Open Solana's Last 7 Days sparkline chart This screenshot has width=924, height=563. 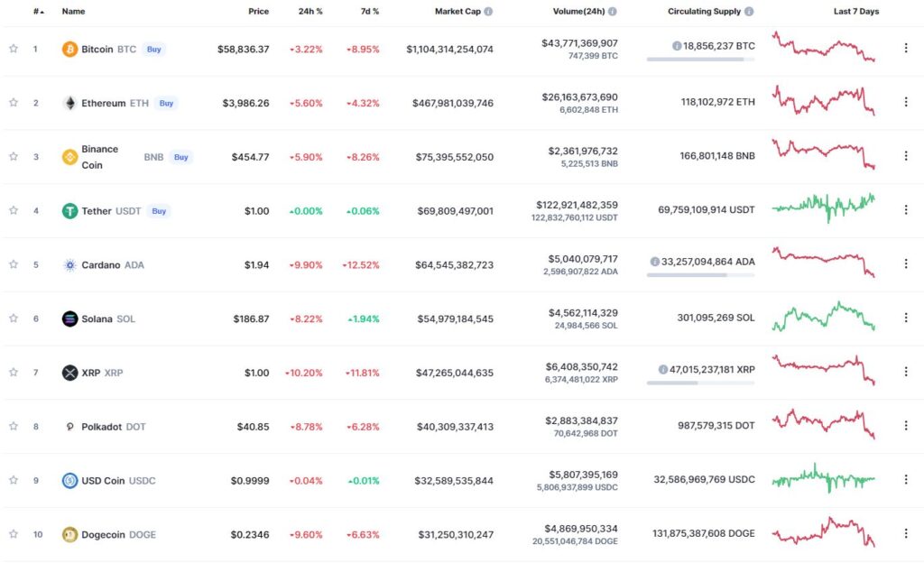click(824, 318)
